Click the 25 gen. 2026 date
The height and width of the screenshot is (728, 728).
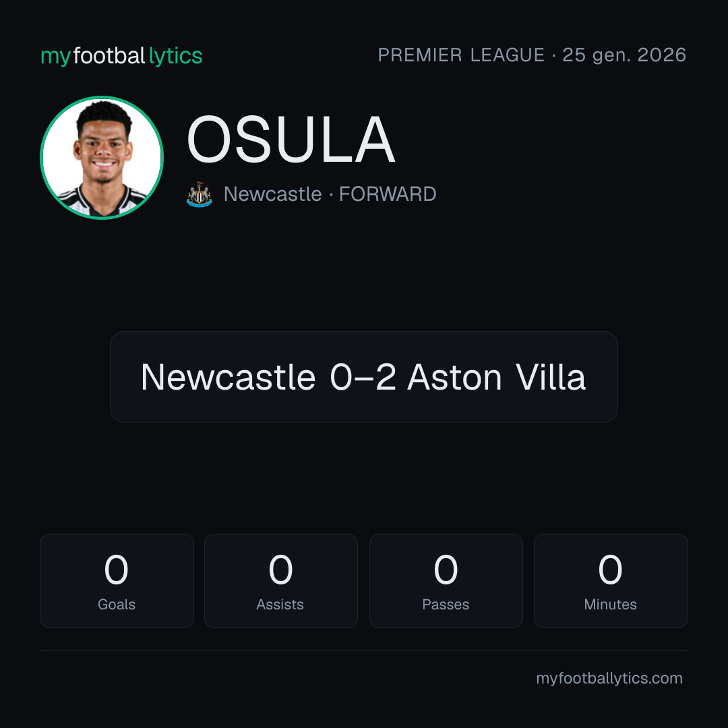point(624,55)
